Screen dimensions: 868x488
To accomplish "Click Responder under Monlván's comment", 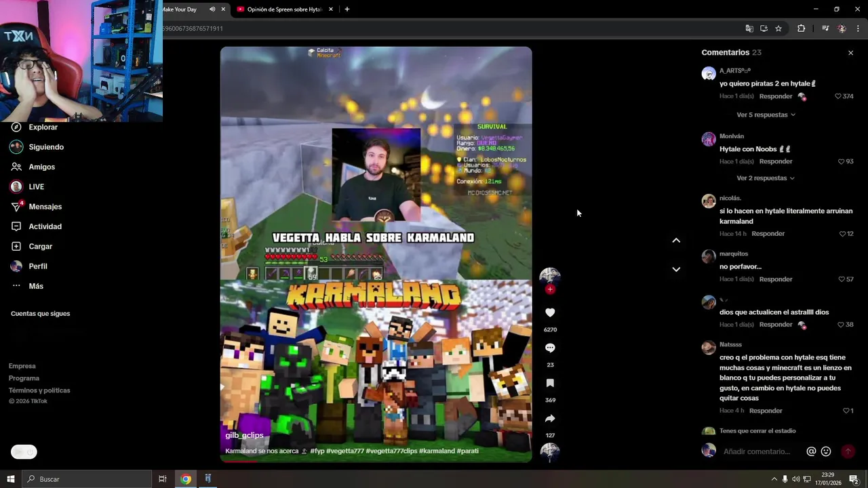I will 776,161.
